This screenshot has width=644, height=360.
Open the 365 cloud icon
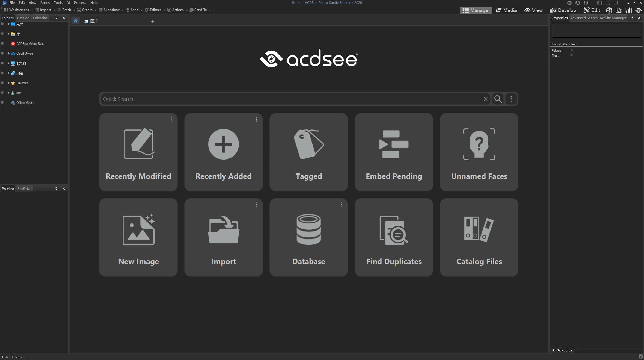[619, 10]
